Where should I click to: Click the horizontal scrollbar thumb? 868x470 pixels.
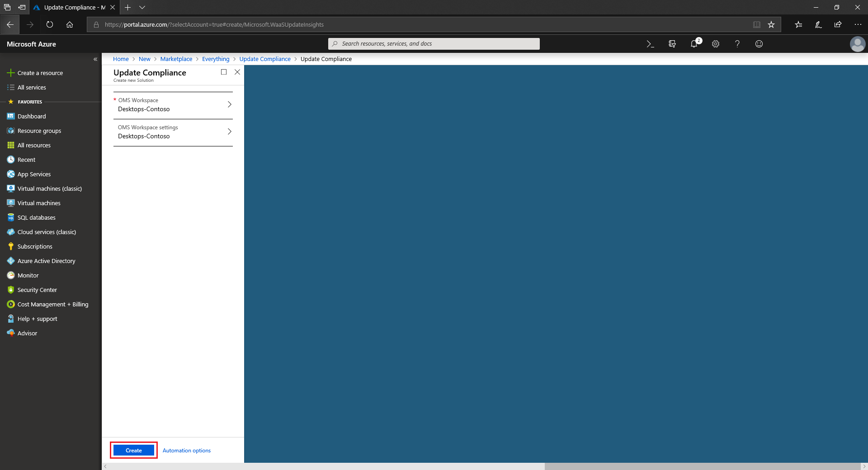click(703, 466)
